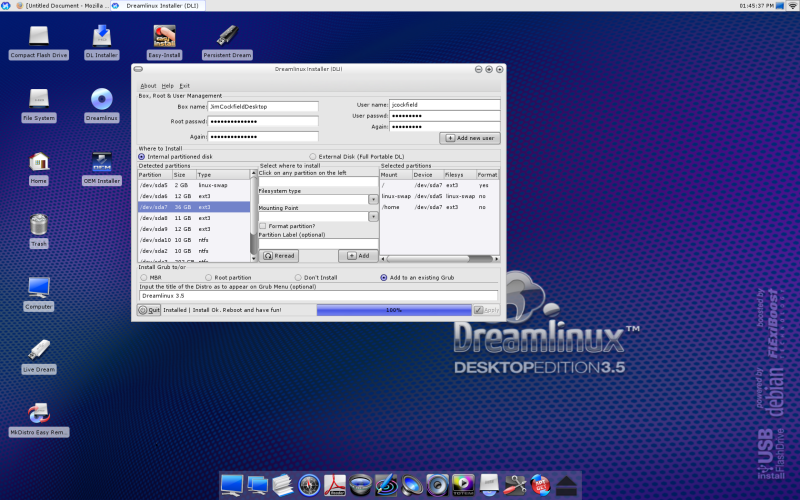Select Internal partitioned disk option

click(142, 157)
